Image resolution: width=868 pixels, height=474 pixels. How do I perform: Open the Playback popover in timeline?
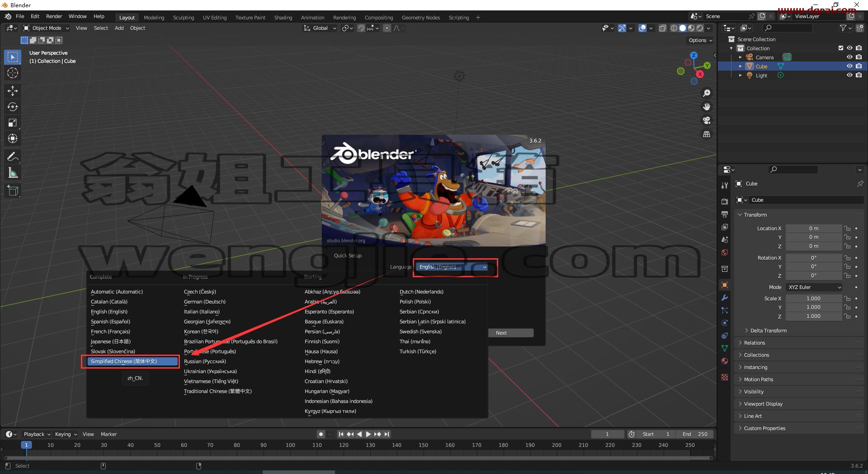[37, 434]
